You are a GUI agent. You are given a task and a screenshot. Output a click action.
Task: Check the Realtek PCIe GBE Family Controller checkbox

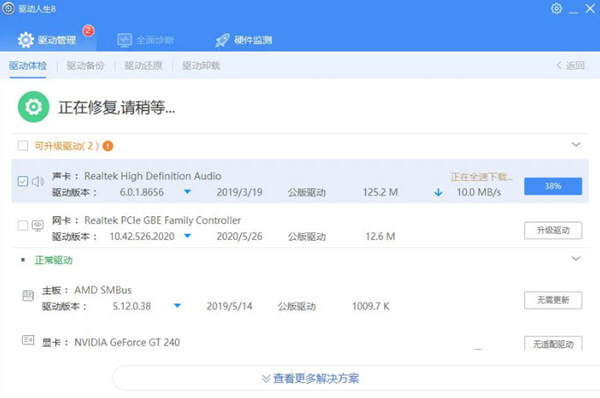click(x=23, y=225)
